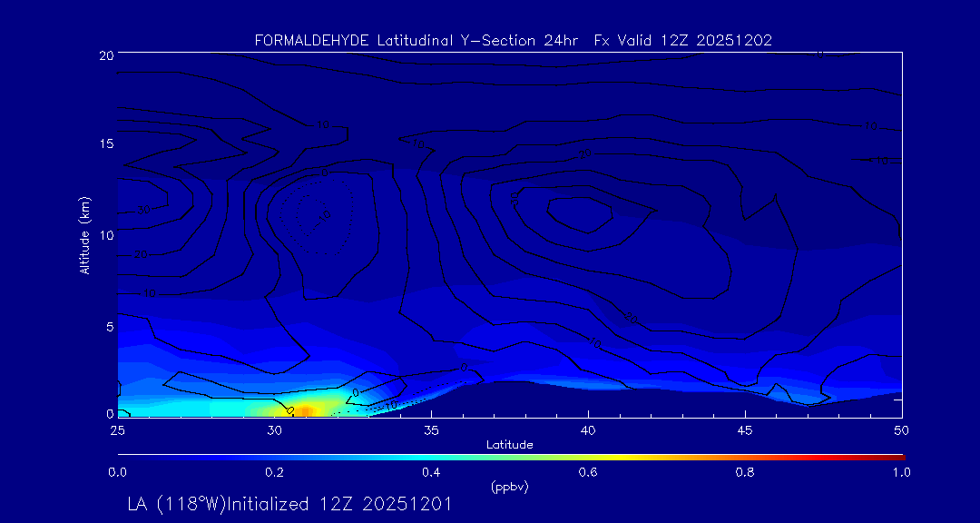Click latitude axis tick label 30
980x523 pixels.
(x=274, y=430)
